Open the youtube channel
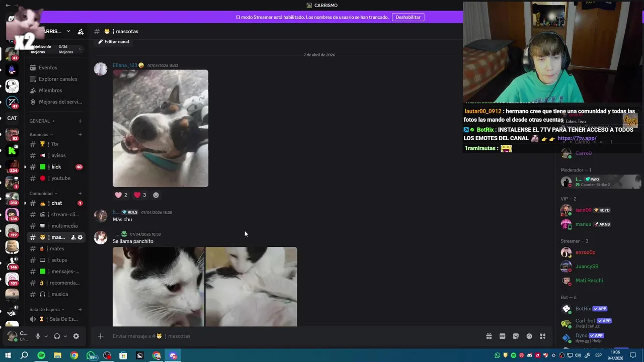644x362 pixels. point(56,178)
